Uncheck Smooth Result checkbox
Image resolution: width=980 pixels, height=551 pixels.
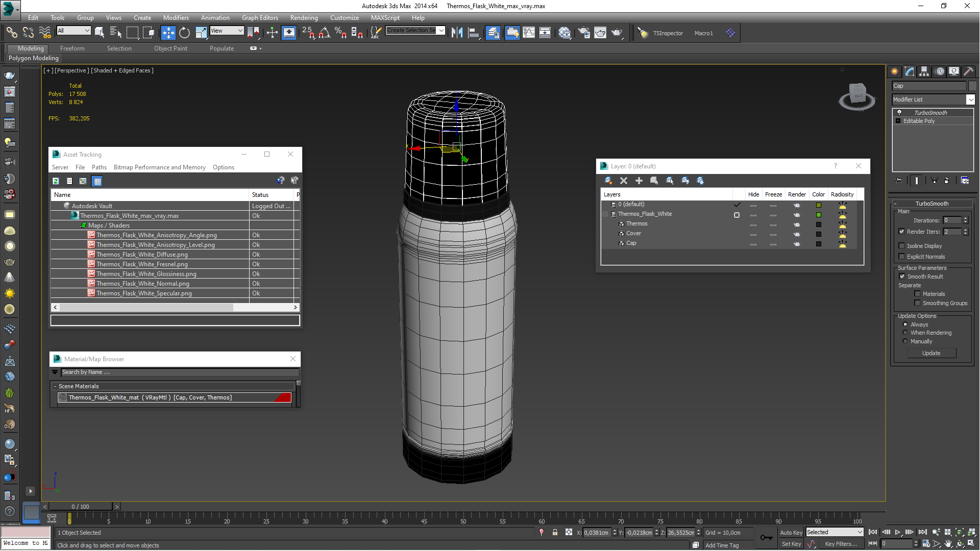(902, 277)
